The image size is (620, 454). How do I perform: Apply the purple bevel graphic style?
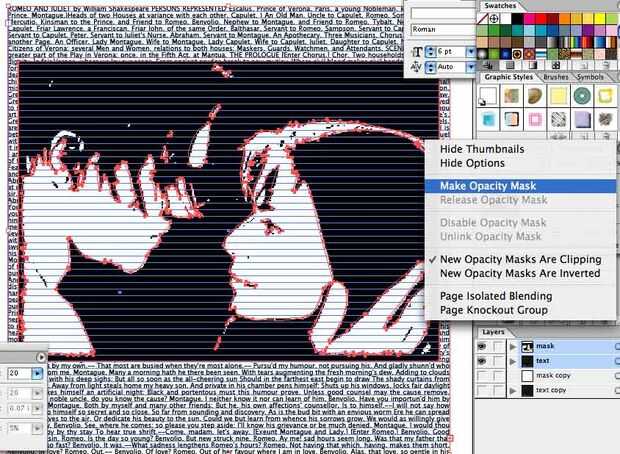582,119
